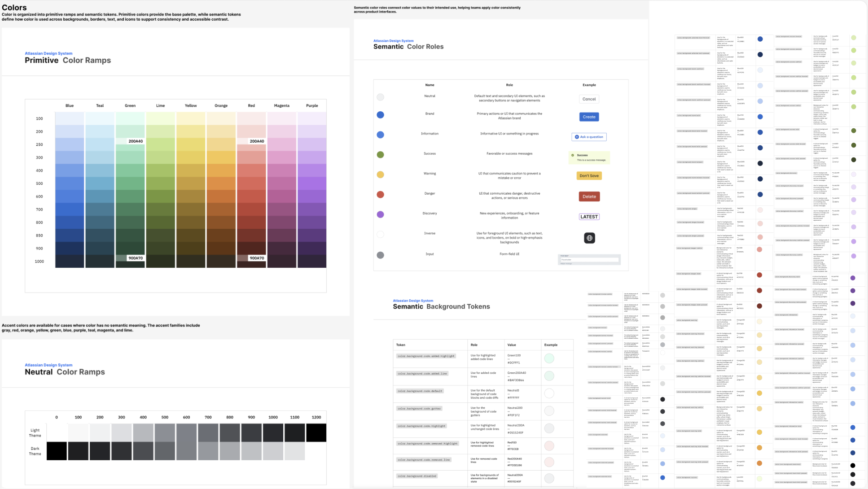Select the Input role gray circle swatch
This screenshot has width=868, height=489.
click(380, 255)
